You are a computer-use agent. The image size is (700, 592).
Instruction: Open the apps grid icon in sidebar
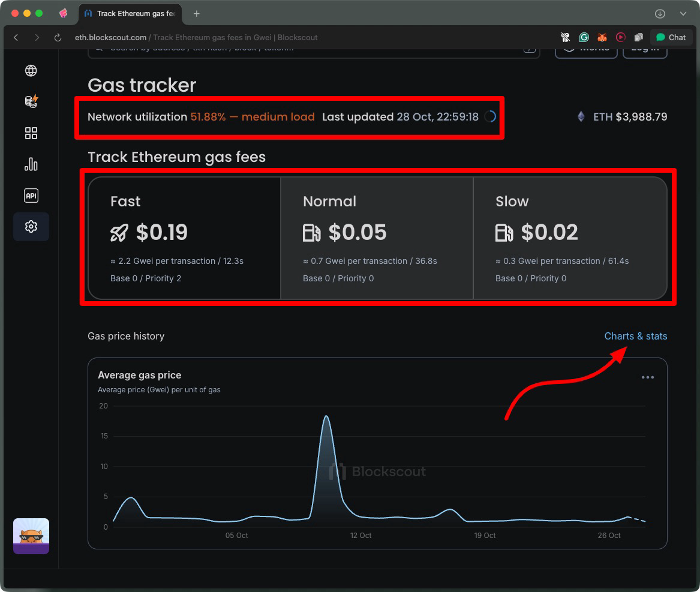click(31, 133)
